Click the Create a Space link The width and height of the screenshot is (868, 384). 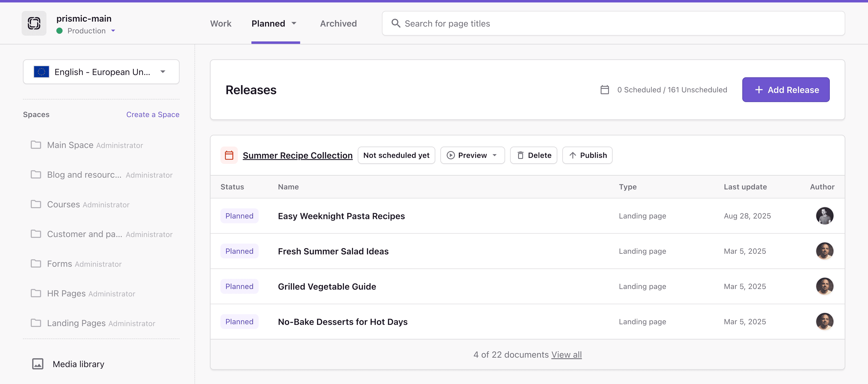pyautogui.click(x=153, y=114)
